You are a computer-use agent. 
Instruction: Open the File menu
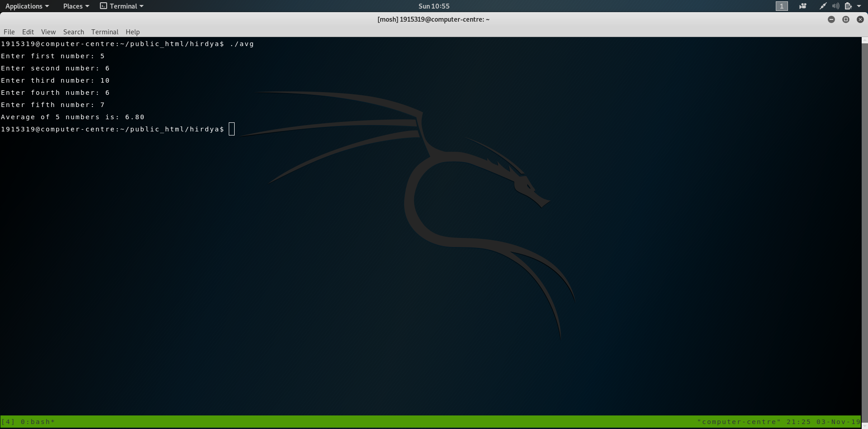point(9,32)
